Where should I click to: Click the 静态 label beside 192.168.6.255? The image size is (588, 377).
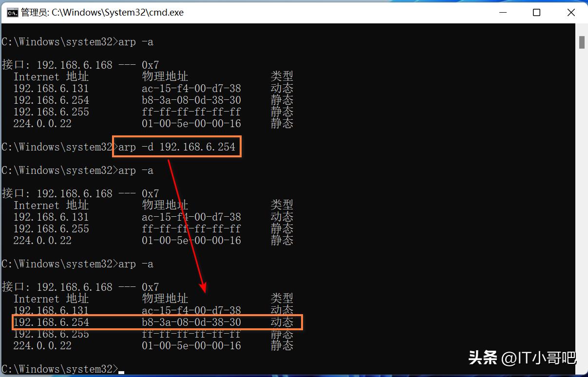[x=282, y=112]
